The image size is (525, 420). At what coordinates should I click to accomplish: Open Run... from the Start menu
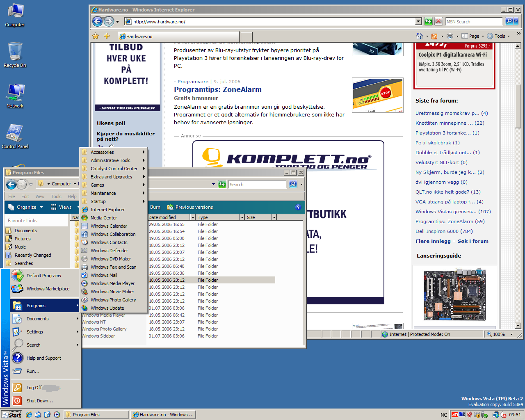tap(45, 371)
